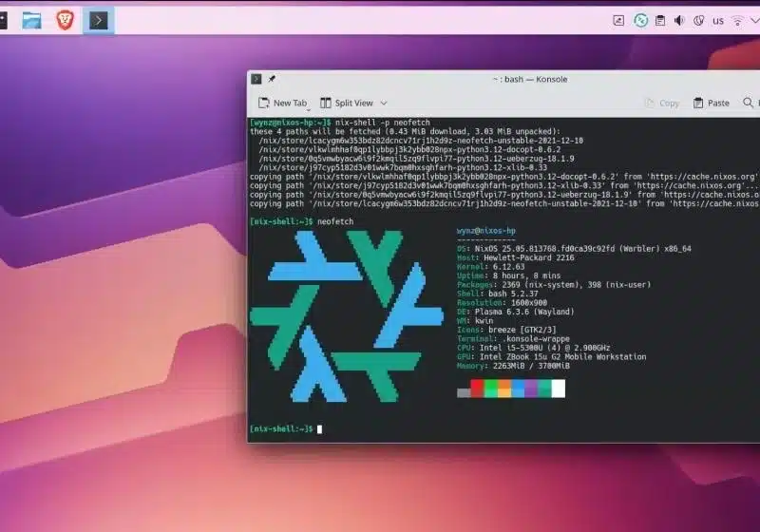This screenshot has width=760, height=532.
Task: Click the 'Host: Hewlett-Packard 2216' line
Action: tap(515, 257)
